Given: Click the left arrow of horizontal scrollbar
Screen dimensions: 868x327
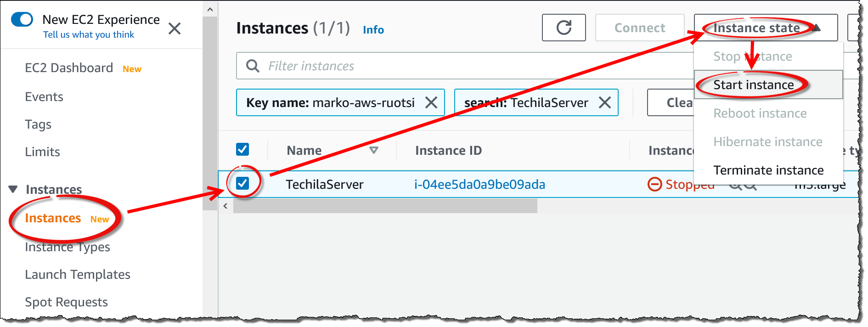Looking at the screenshot, I should pyautogui.click(x=225, y=206).
